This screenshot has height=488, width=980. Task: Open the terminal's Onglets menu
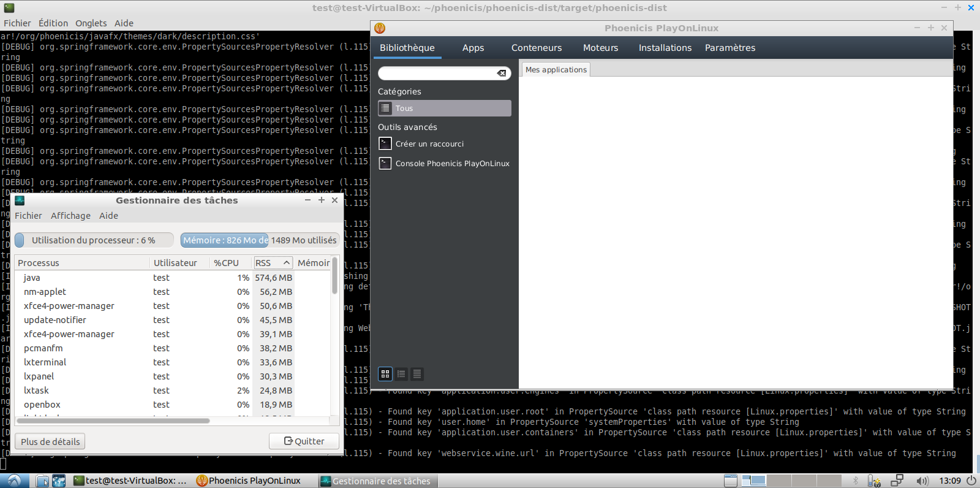pos(91,23)
